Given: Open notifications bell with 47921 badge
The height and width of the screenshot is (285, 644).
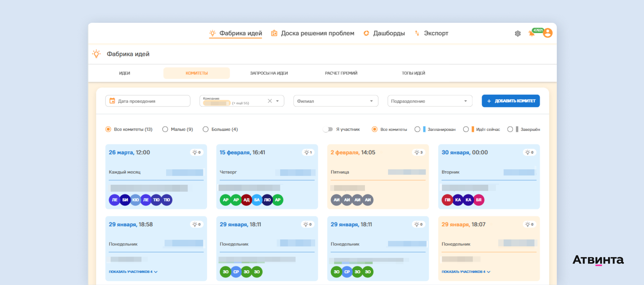Looking at the screenshot, I should [532, 33].
